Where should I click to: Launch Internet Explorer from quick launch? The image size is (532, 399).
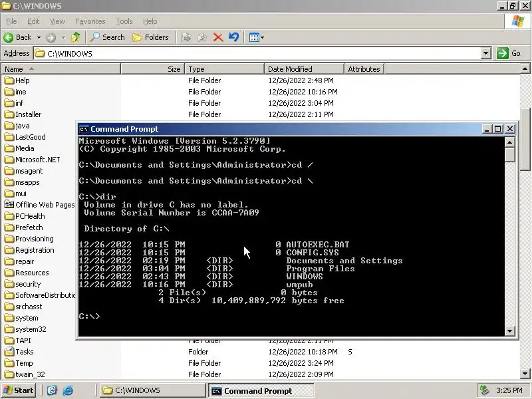tap(68, 390)
